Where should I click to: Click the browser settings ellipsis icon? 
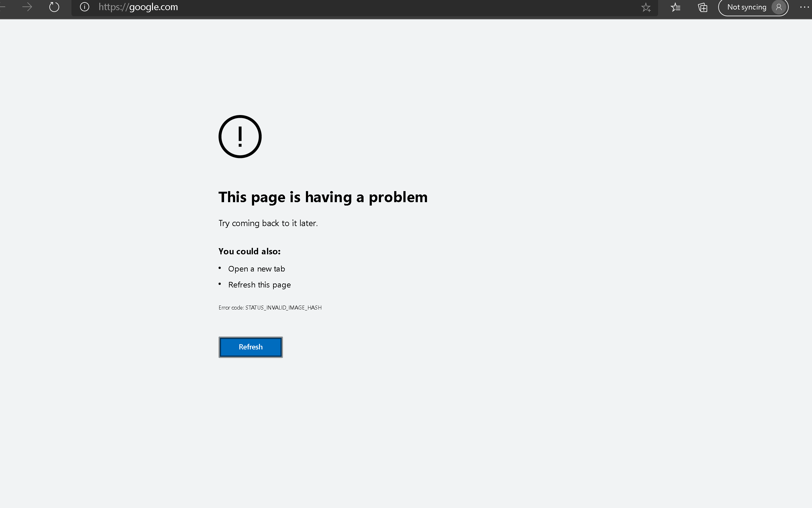tap(804, 7)
